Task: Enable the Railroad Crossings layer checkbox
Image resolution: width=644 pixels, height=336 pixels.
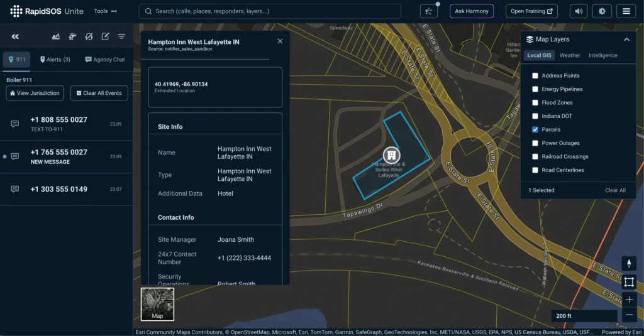Action: pos(535,157)
